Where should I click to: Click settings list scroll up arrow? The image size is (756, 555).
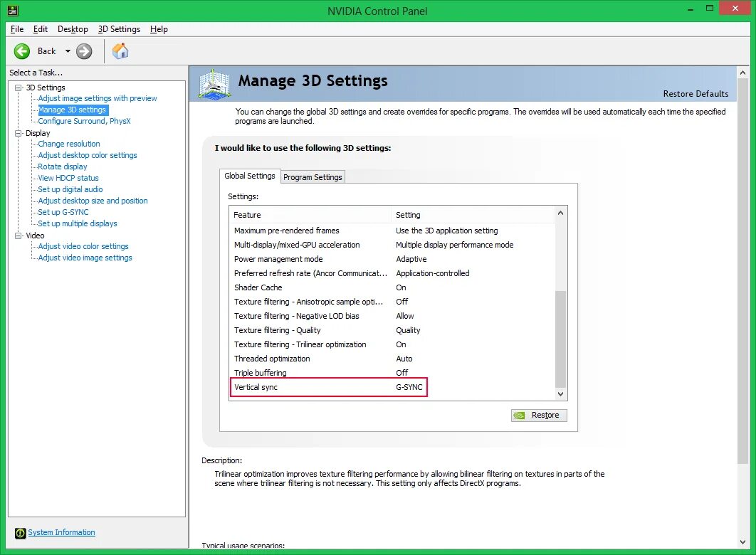560,213
